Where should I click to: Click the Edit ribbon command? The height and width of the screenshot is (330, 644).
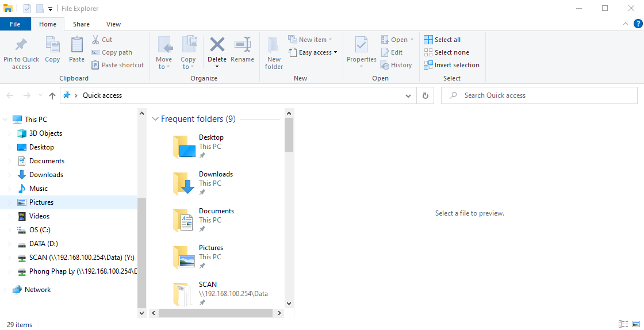[x=392, y=52]
